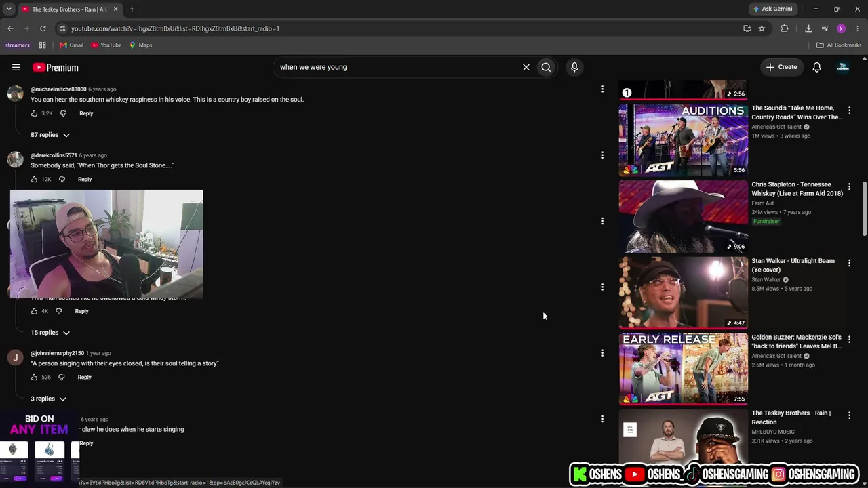Screen dimensions: 868x488
Task: Open "The Teskey Brothers - Rain | Reaction" title
Action: [791, 418]
